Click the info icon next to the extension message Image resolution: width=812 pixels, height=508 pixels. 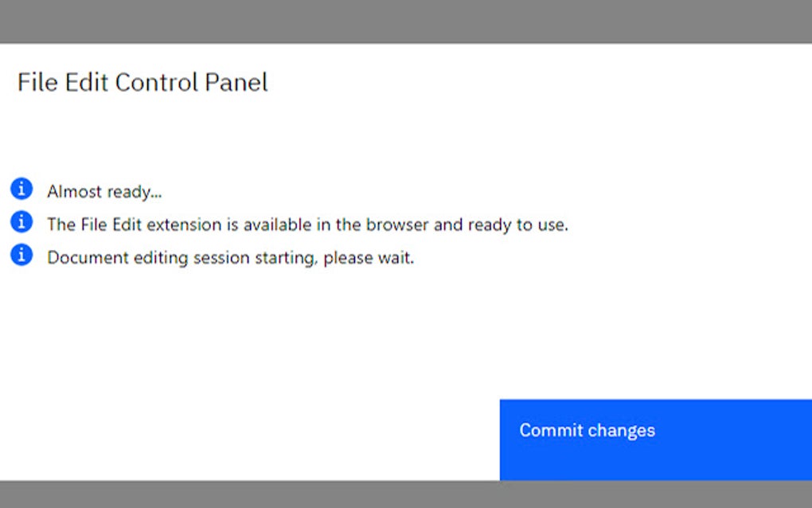[21, 221]
